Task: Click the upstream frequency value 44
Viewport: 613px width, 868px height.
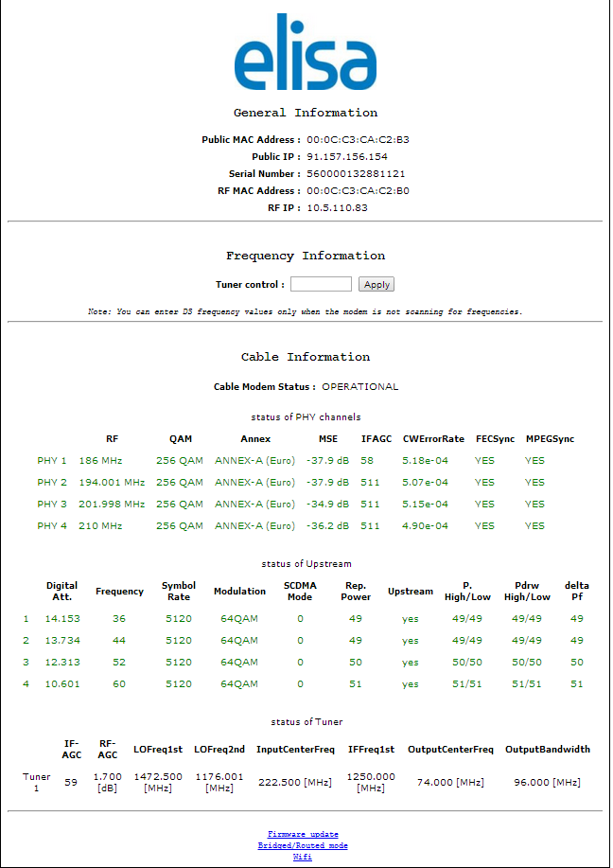Action: point(119,641)
